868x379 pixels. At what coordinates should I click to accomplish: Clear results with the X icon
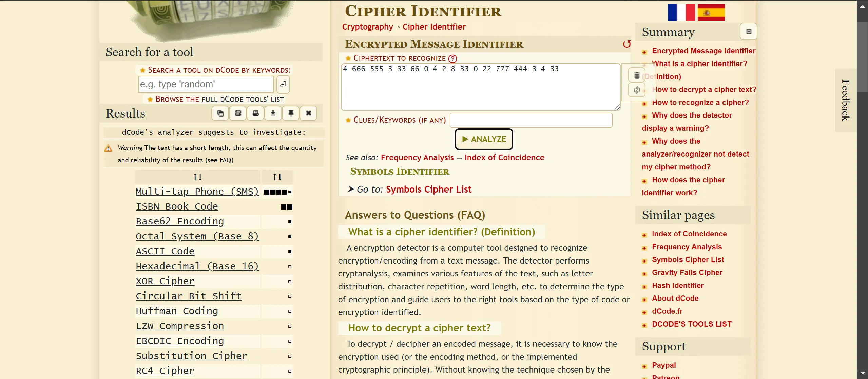pyautogui.click(x=308, y=113)
